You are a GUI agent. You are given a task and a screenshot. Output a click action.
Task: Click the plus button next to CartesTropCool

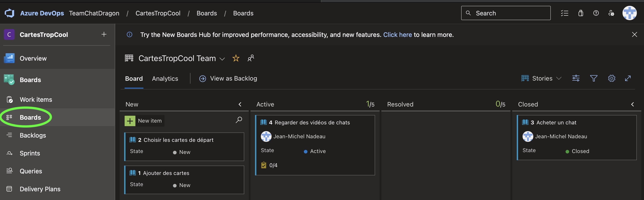[x=104, y=34]
